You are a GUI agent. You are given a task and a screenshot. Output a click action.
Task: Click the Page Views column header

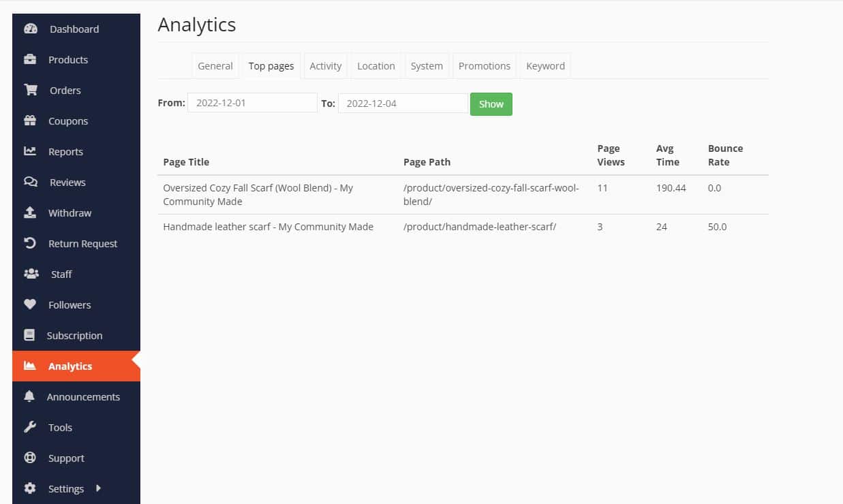point(611,155)
